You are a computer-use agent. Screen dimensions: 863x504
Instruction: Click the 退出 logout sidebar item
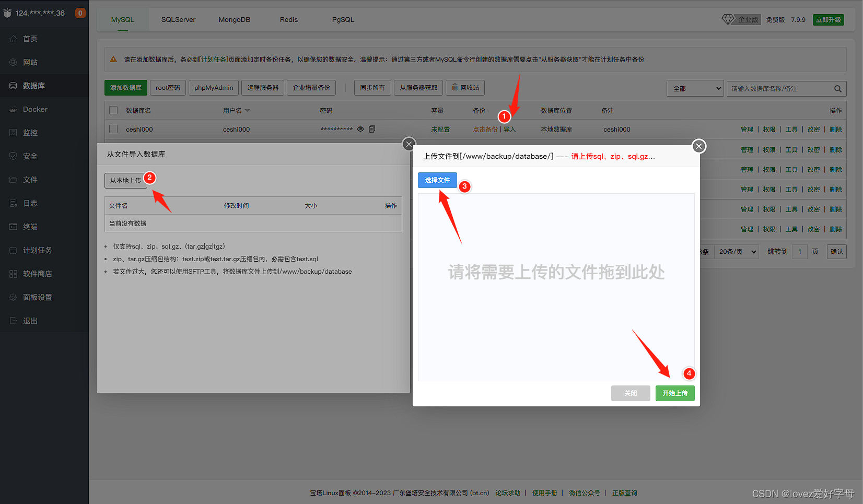coord(44,321)
